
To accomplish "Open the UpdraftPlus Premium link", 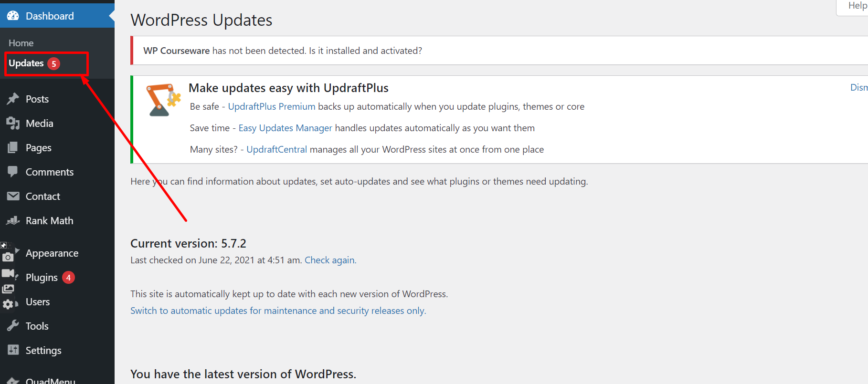I will [271, 106].
